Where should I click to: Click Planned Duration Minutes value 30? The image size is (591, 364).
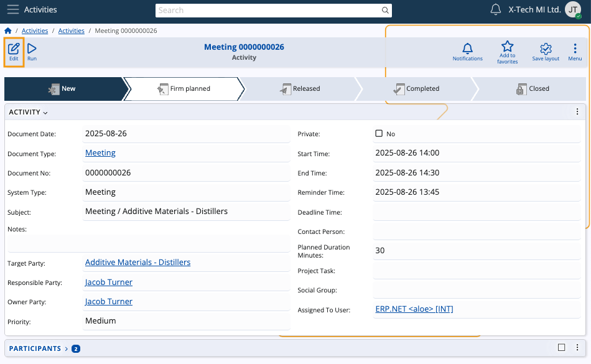point(380,250)
